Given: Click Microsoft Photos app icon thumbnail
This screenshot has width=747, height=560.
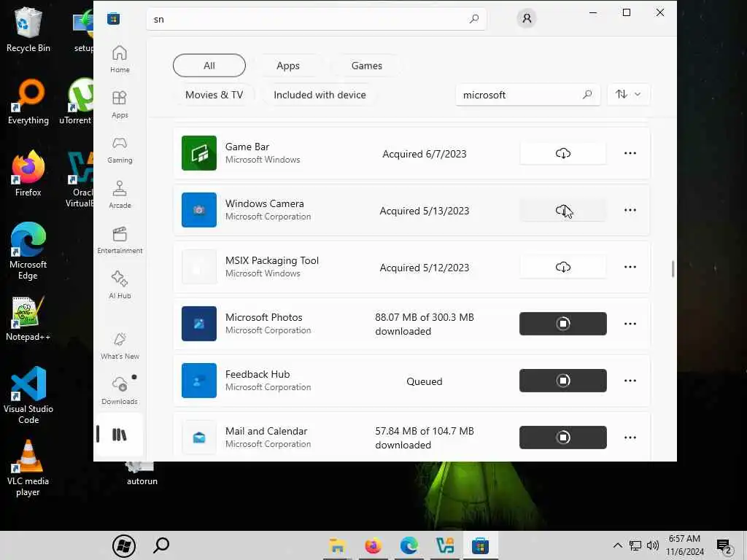Looking at the screenshot, I should [x=199, y=324].
